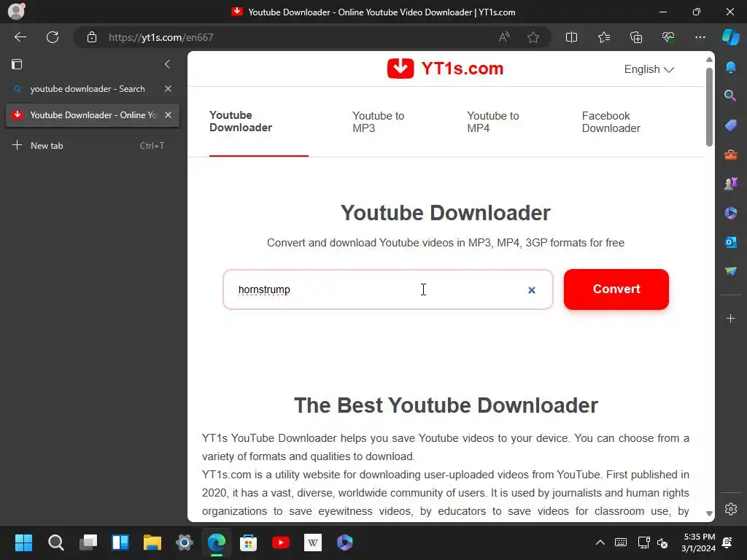This screenshot has width=747, height=560.
Task: Click the YT1s.com logo
Action: click(x=446, y=69)
